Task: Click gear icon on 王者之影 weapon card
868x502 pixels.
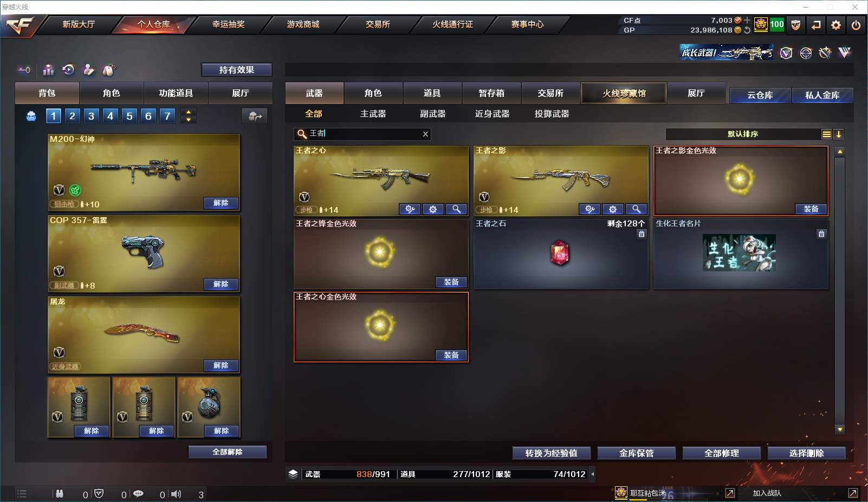Action: pyautogui.click(x=613, y=209)
